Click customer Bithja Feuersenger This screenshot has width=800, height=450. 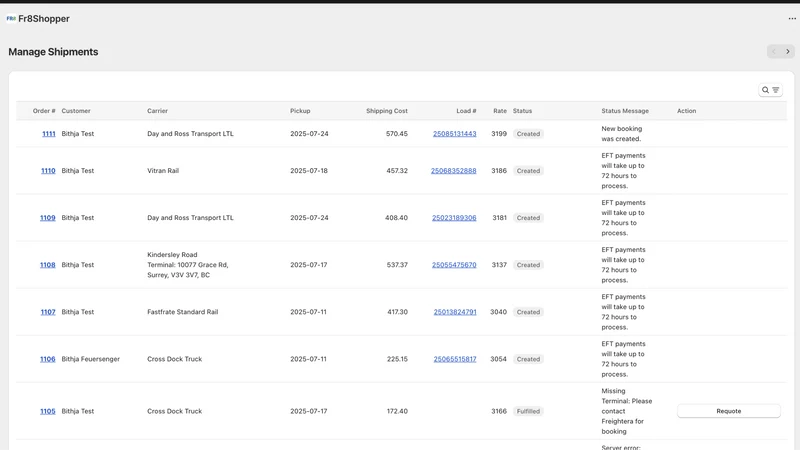91,359
